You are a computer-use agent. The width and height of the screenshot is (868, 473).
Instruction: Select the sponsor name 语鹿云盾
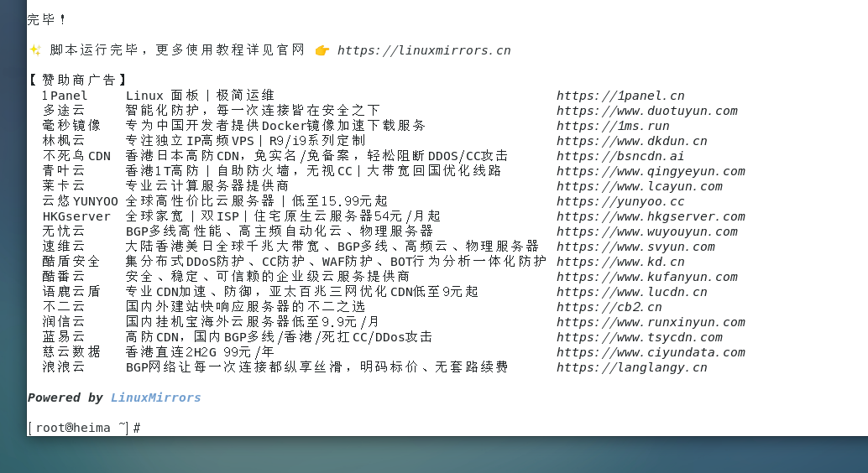click(x=71, y=292)
